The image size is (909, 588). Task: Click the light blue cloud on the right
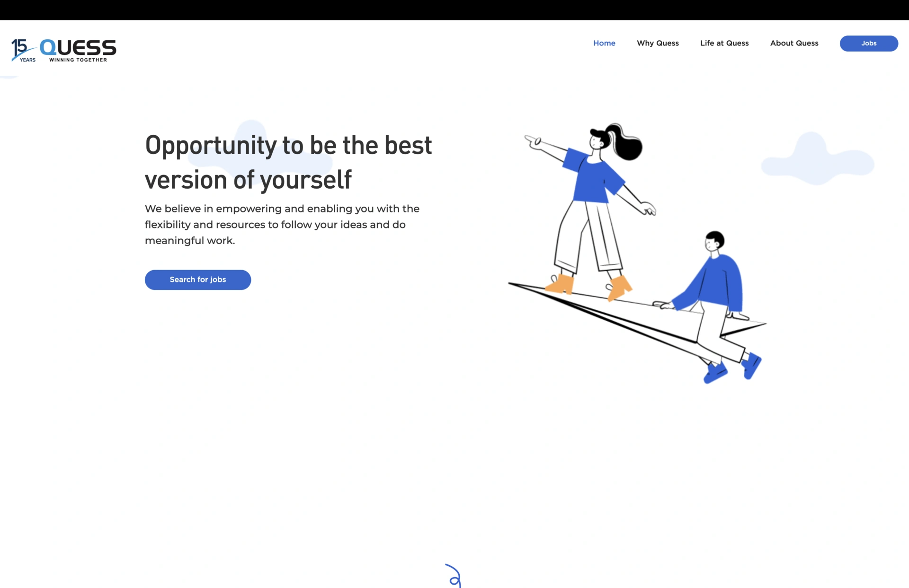pyautogui.click(x=818, y=158)
